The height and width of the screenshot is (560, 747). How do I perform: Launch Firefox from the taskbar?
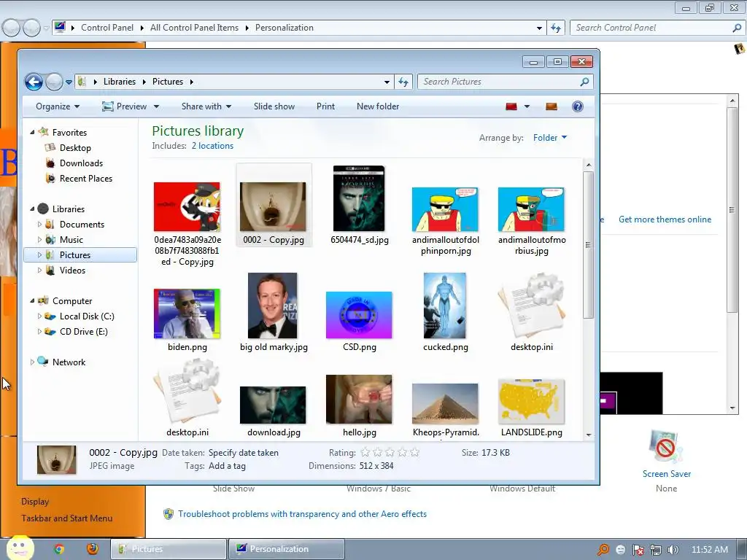click(x=93, y=549)
